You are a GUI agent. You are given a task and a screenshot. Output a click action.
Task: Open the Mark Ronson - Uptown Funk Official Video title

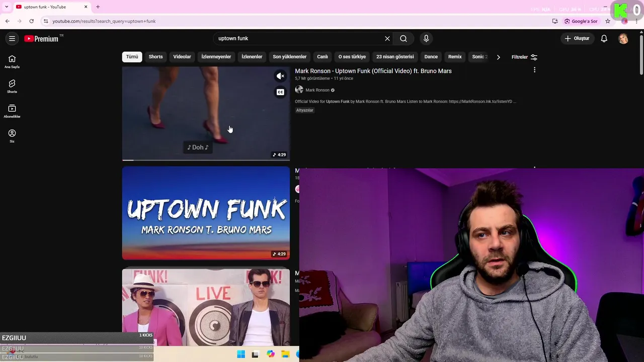[373, 71]
